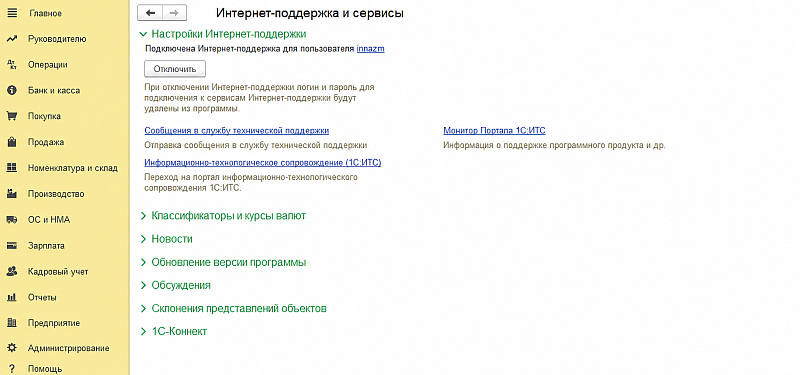Open the Продажа section
This screenshot has height=375, width=800.
[x=46, y=142]
